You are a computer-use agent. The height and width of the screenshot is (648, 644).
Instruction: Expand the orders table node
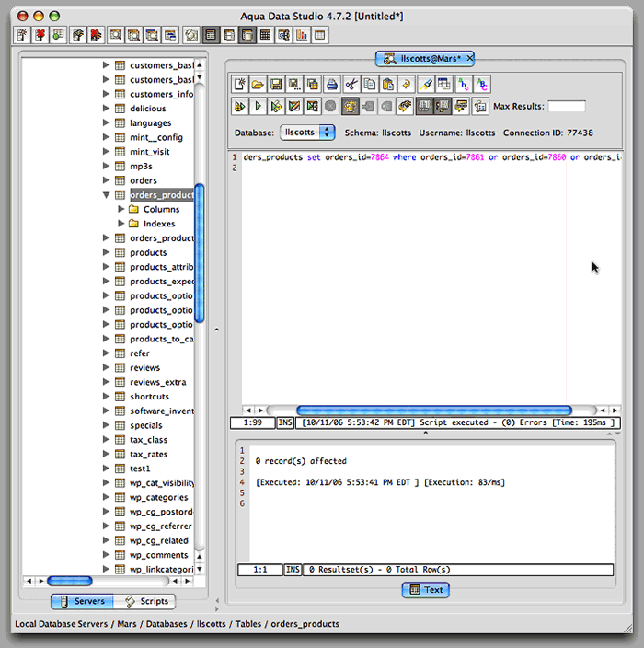(x=106, y=180)
